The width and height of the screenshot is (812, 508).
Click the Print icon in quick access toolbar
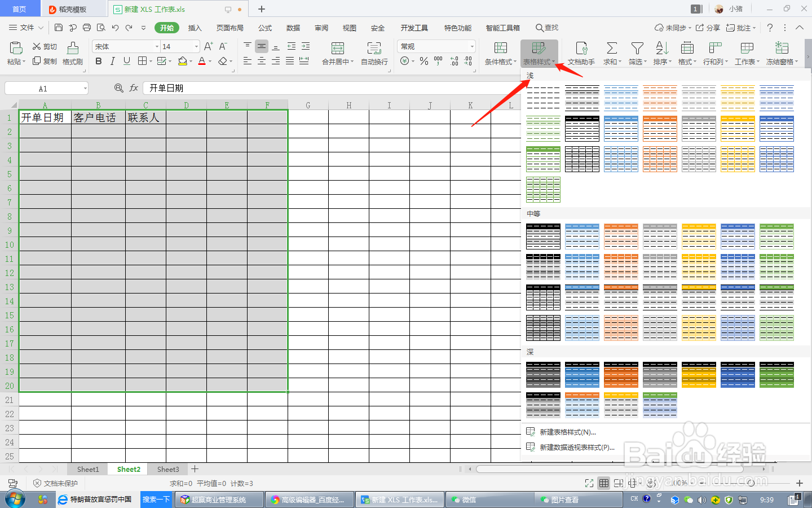coord(87,28)
